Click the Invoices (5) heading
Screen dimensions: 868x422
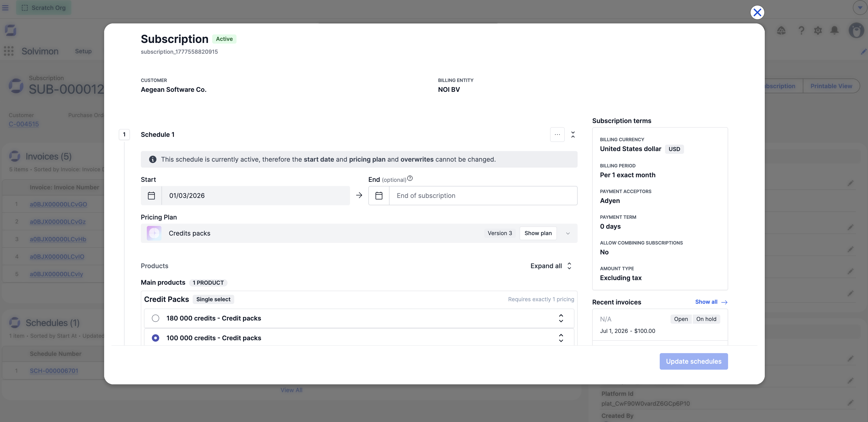(x=49, y=157)
